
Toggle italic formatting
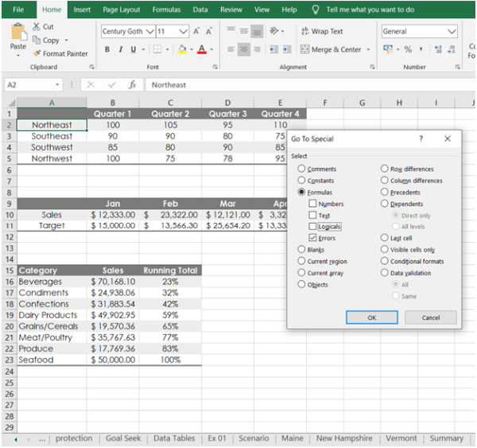pos(122,49)
